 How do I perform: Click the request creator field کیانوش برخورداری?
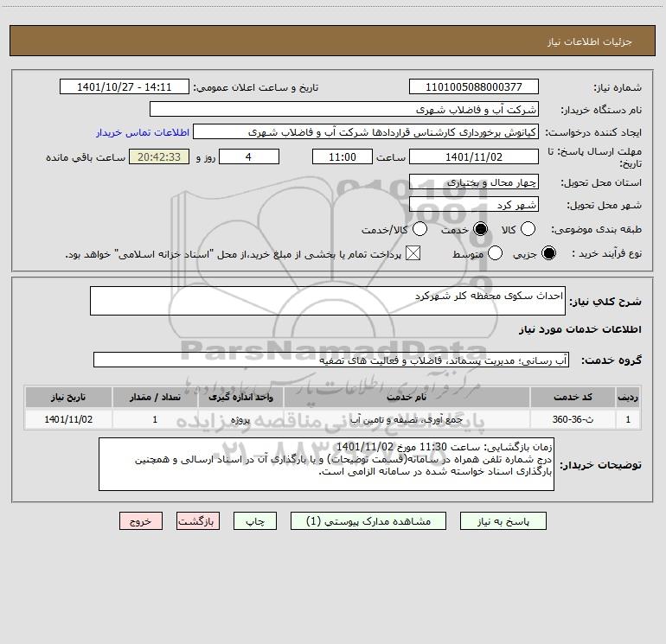366,131
